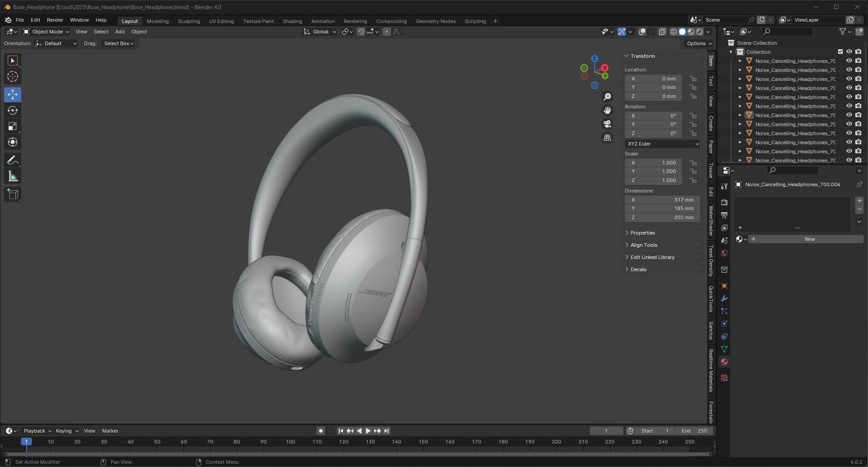Open viewport Options dropdown
This screenshot has width=868, height=467.
point(699,43)
